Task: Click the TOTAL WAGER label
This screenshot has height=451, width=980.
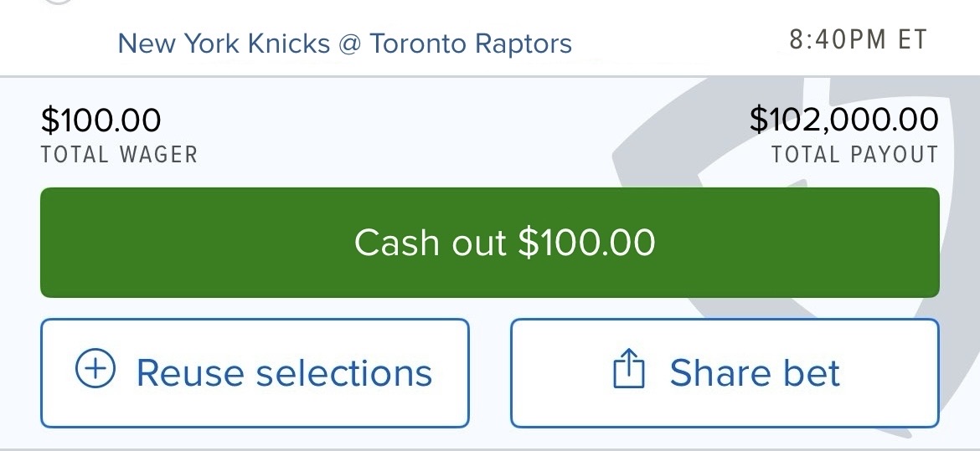Action: click(119, 155)
